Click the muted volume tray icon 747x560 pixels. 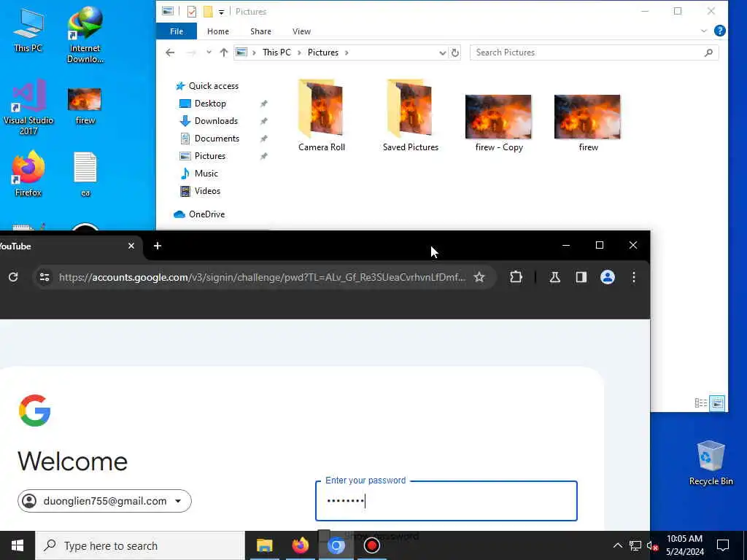pos(652,545)
